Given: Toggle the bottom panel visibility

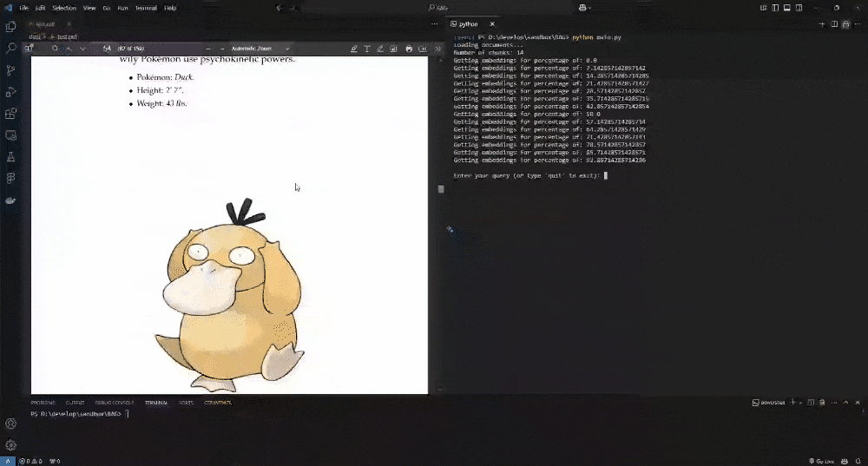Looking at the screenshot, I should pyautogui.click(x=787, y=8).
